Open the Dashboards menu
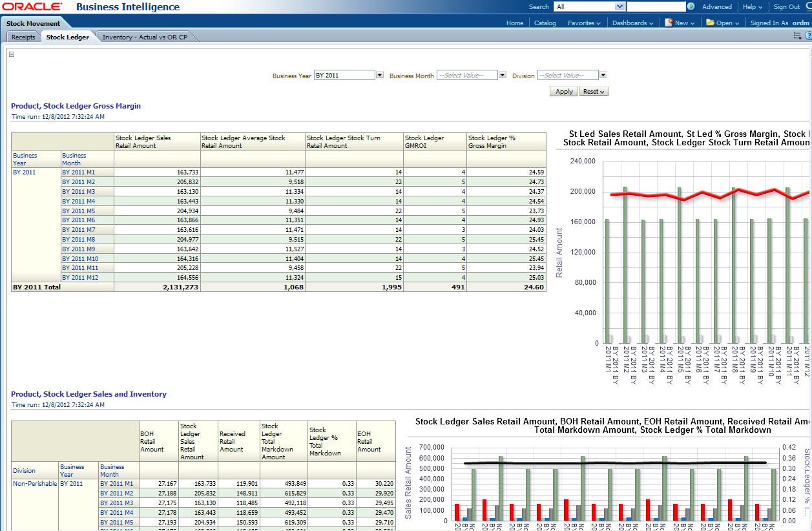Image resolution: width=812 pixels, height=531 pixels. coord(632,23)
